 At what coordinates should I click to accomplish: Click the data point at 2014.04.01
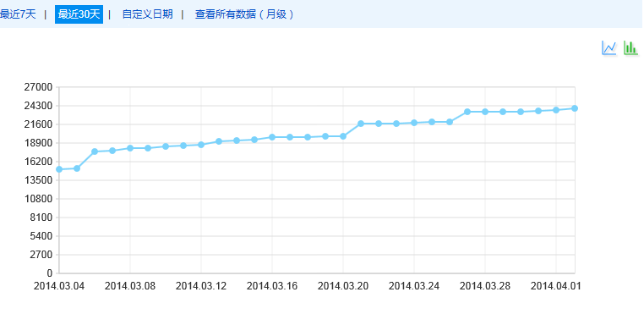pyautogui.click(x=556, y=110)
